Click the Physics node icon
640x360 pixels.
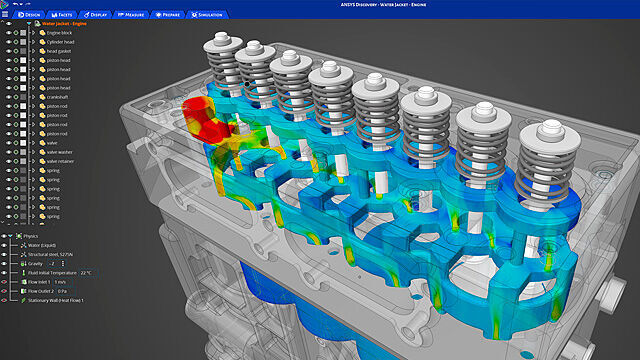coord(19,236)
